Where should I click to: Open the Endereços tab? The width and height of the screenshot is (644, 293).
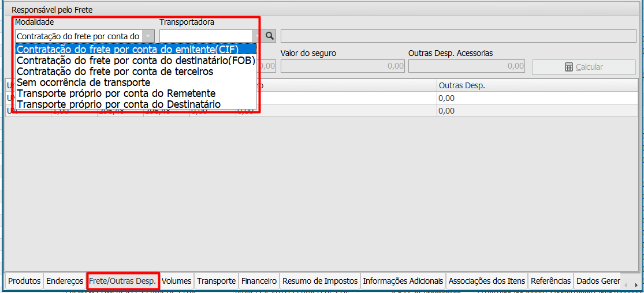(x=65, y=281)
